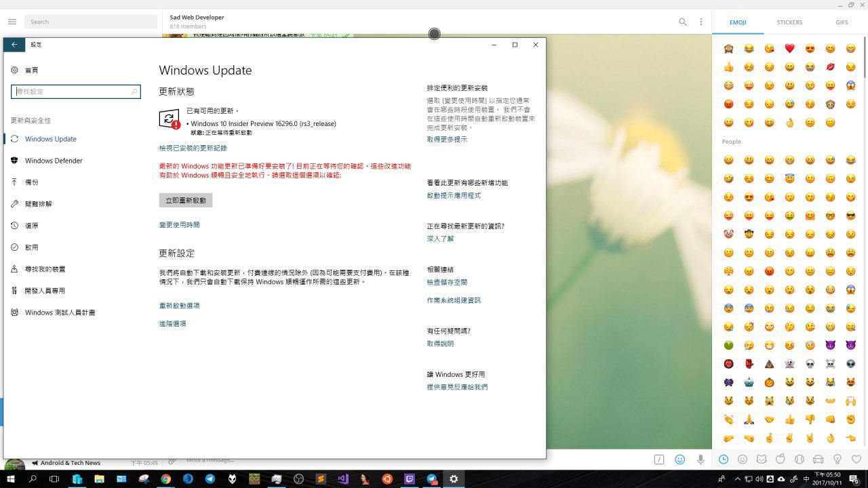Viewport: 868px width, 488px height.
Task: Click the bot commands slash icon
Action: pyautogui.click(x=658, y=460)
